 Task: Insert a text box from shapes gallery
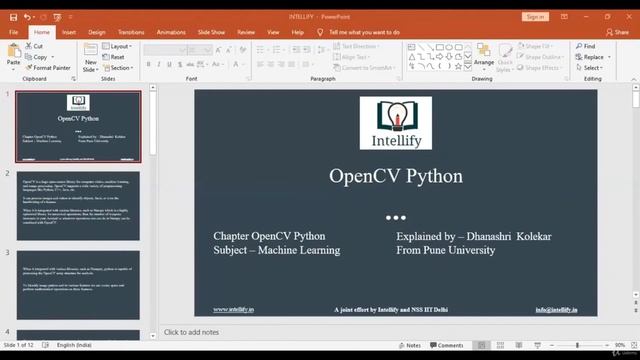411,47
